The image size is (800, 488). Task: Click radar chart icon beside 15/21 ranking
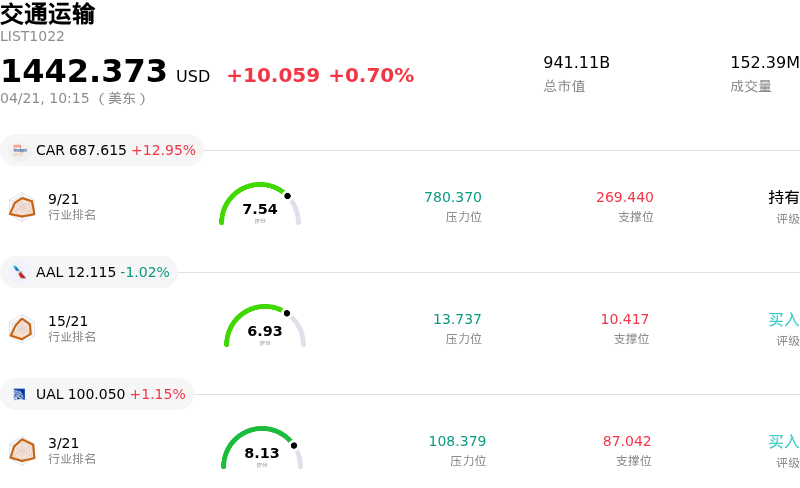point(22,328)
